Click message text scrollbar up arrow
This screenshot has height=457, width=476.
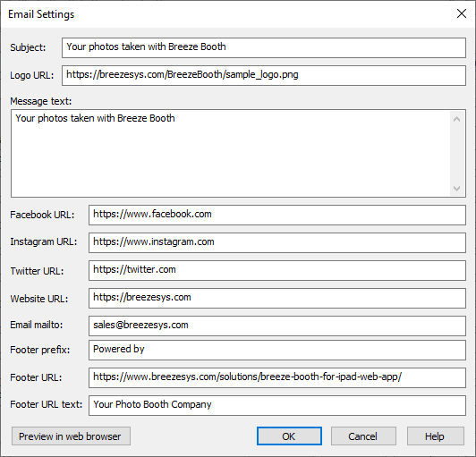tap(456, 119)
